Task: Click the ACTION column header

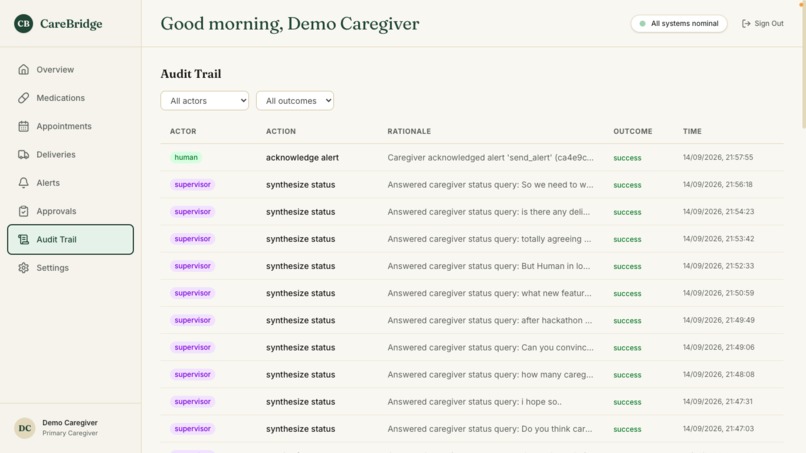Action: [281, 131]
